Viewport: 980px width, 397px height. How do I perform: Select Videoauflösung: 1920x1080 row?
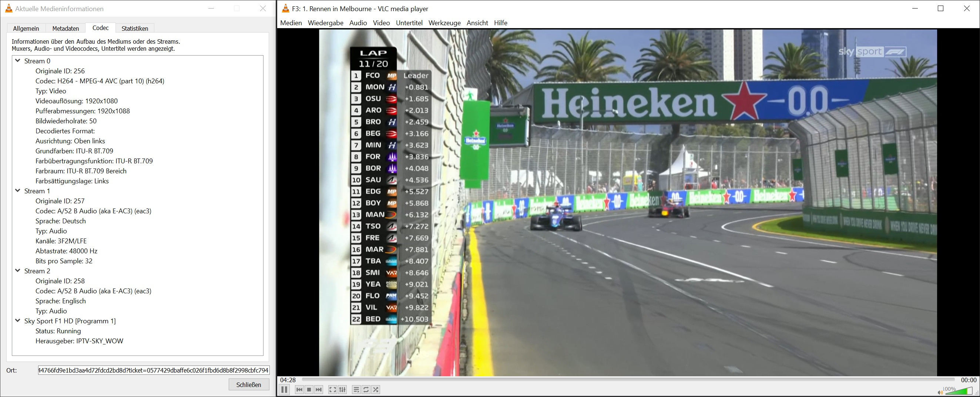click(77, 101)
